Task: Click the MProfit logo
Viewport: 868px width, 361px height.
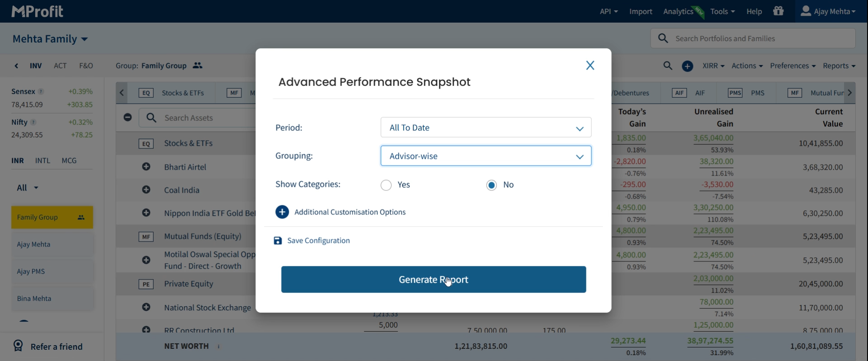Action: (37, 11)
